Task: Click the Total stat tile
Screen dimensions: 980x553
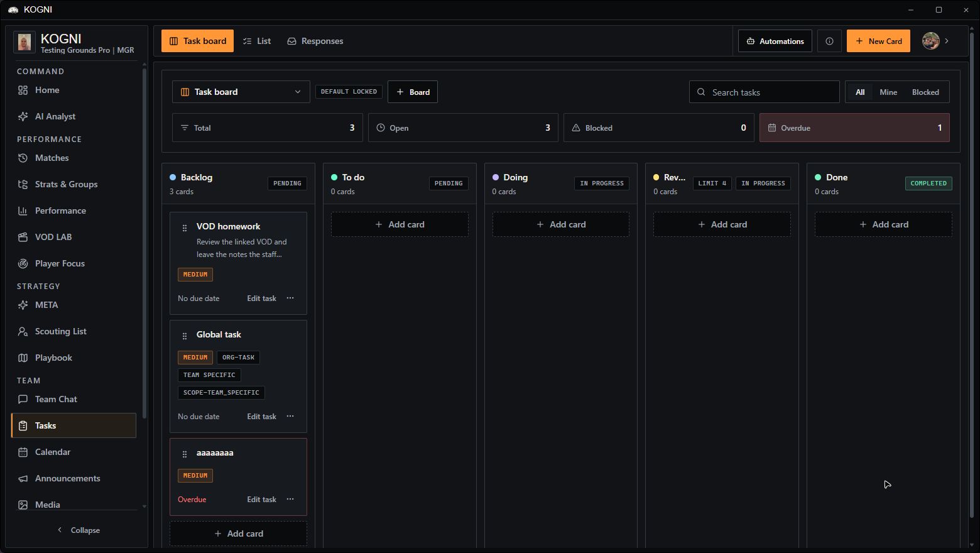Action: click(x=267, y=128)
